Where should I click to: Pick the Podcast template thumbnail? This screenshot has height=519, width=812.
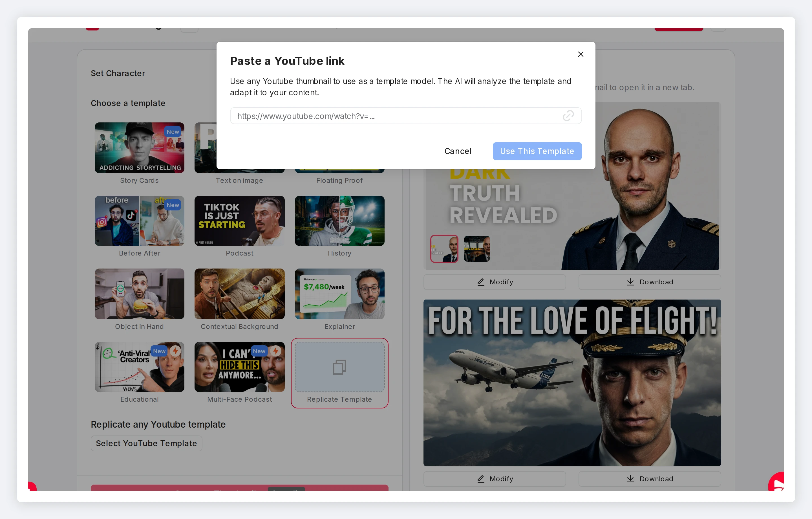click(239, 221)
